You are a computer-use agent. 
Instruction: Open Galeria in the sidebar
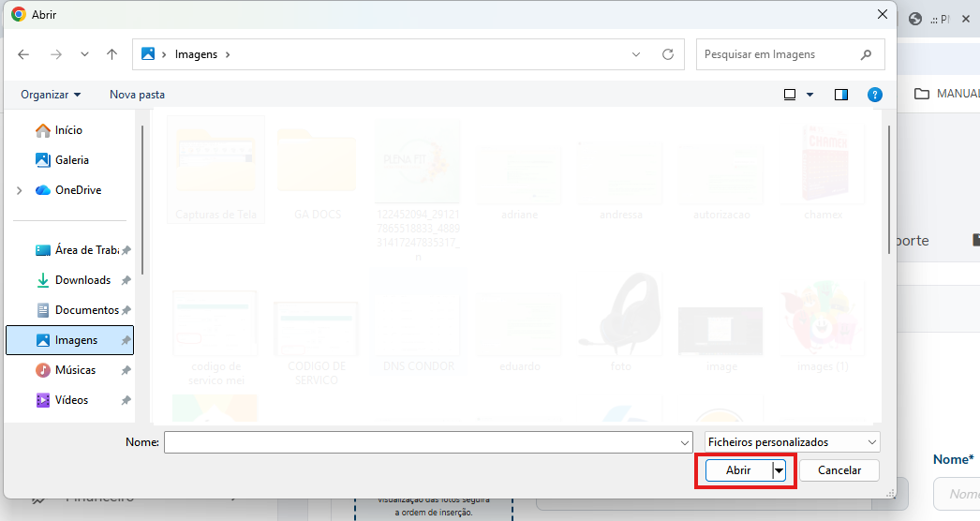click(72, 160)
